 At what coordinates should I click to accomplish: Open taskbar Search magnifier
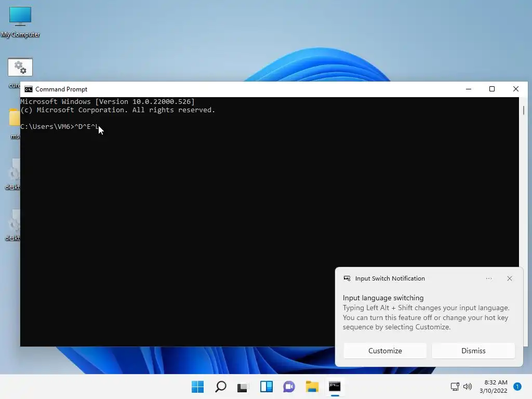(x=221, y=387)
